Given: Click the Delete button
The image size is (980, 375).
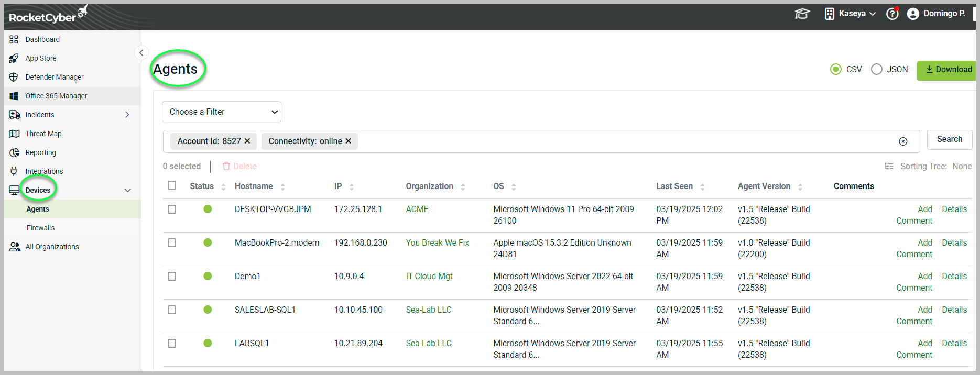Looking at the screenshot, I should click(x=239, y=166).
